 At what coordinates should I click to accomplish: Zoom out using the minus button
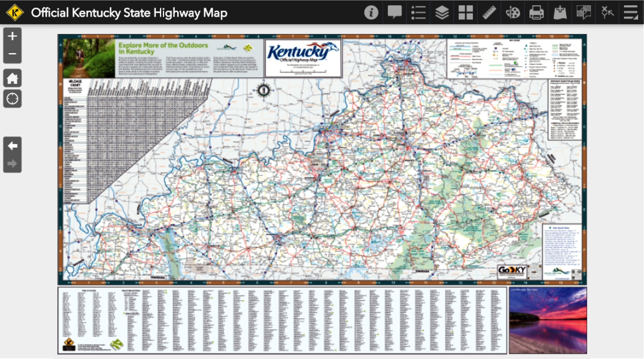[12, 54]
